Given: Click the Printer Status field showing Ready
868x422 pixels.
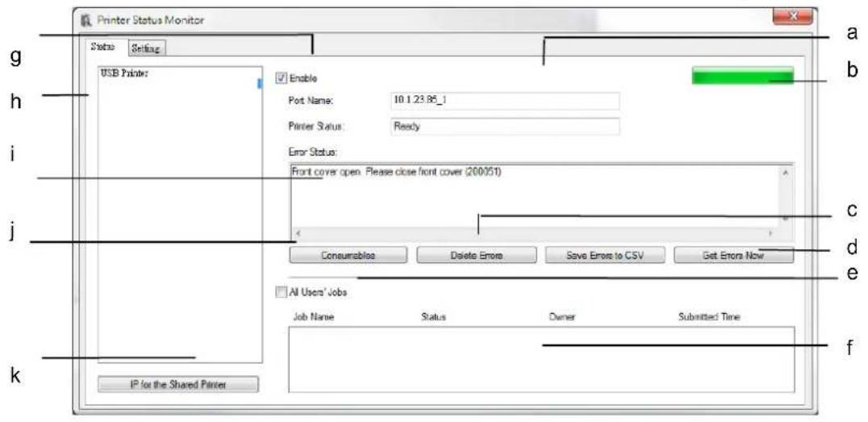Looking at the screenshot, I should point(505,126).
